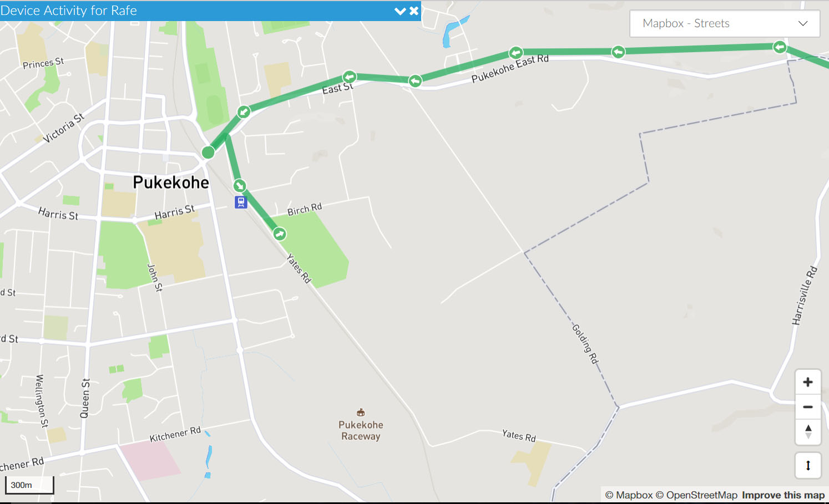Viewport: 829px width, 504px height.
Task: Select the route start point green dot
Action: coord(208,152)
